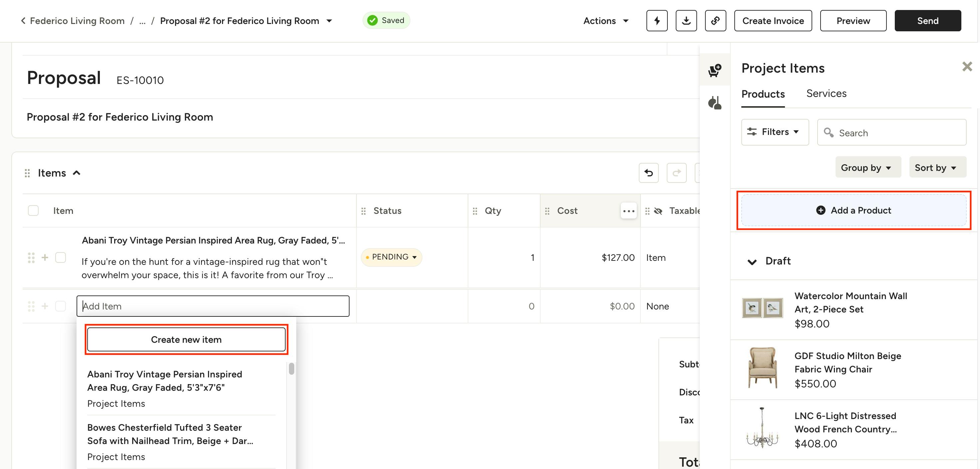Click the lightning bolt quick action icon
Image resolution: width=980 pixels, height=469 pixels.
click(x=657, y=21)
